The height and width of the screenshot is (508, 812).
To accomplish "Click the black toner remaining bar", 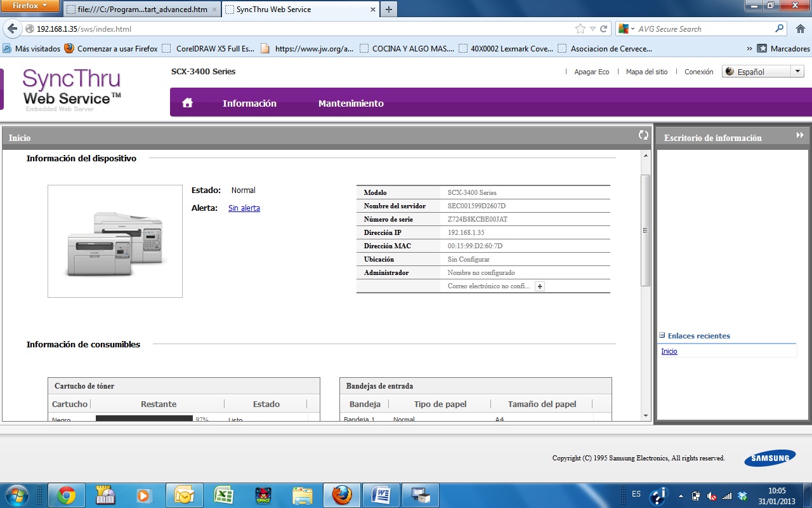I will pyautogui.click(x=144, y=418).
